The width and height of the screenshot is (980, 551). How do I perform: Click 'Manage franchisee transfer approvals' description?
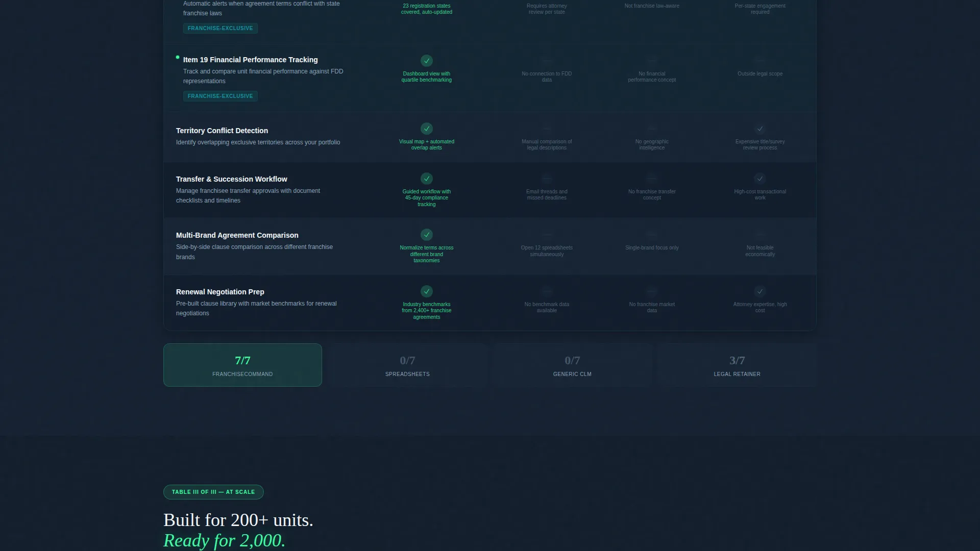(248, 195)
